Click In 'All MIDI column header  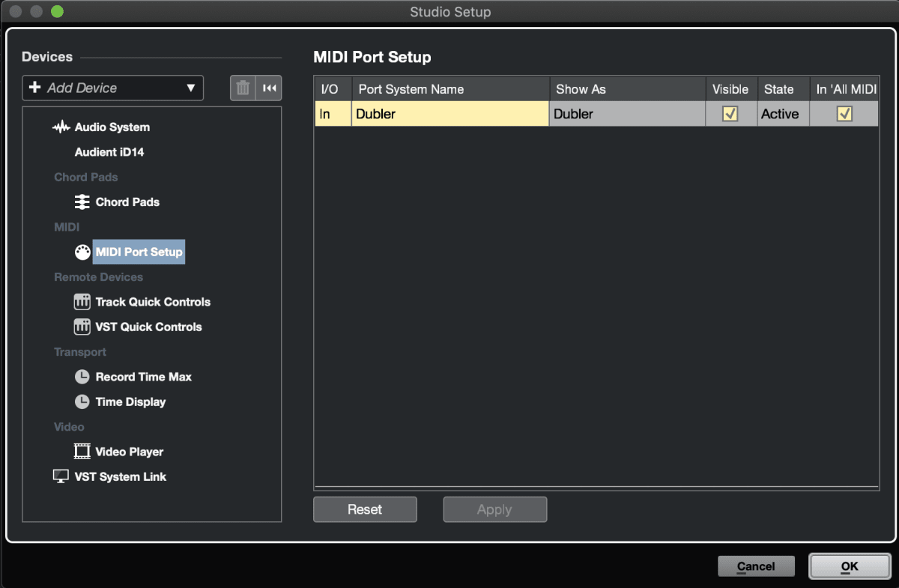pos(844,89)
